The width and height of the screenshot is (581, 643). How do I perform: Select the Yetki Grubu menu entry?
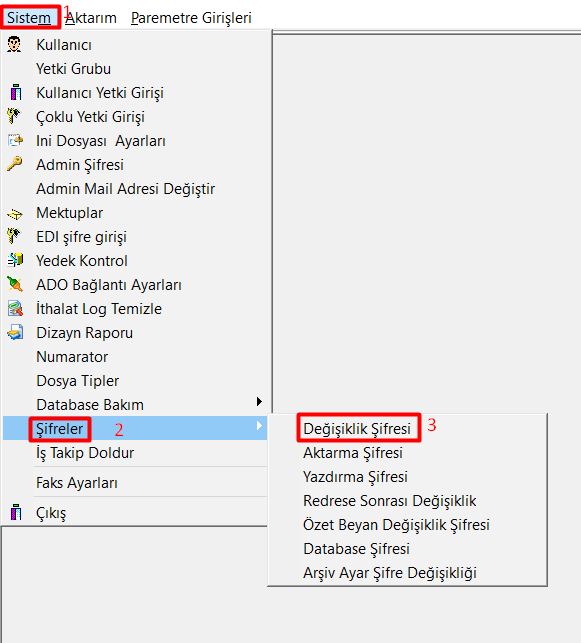tap(73, 68)
